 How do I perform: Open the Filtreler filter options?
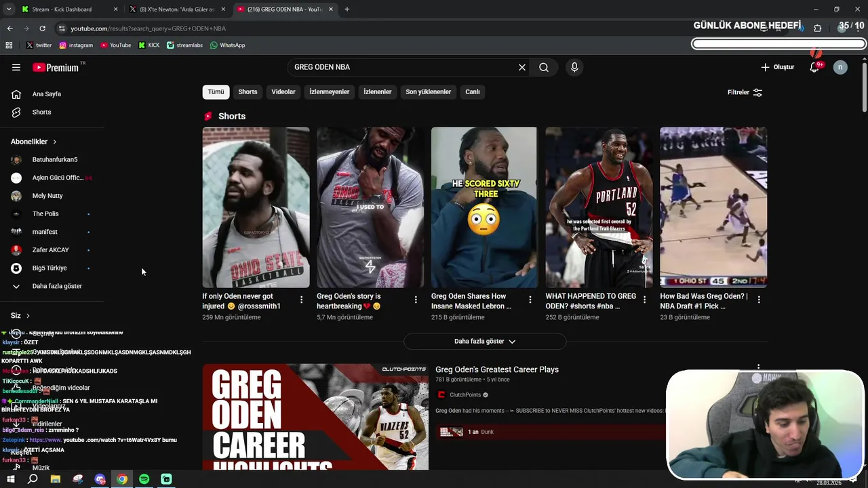[745, 92]
